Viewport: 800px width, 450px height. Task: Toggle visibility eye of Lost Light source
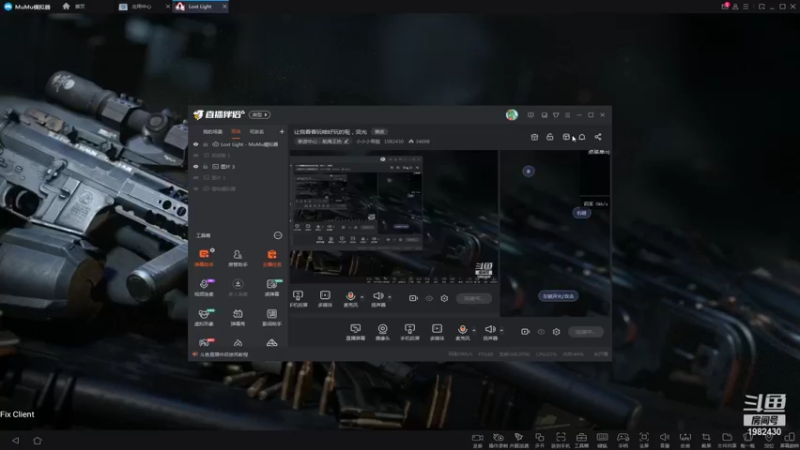point(196,144)
